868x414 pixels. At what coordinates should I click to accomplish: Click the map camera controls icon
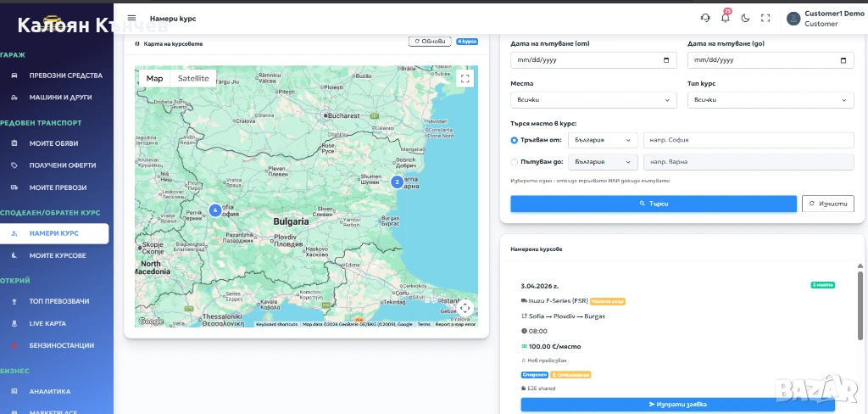(x=465, y=308)
